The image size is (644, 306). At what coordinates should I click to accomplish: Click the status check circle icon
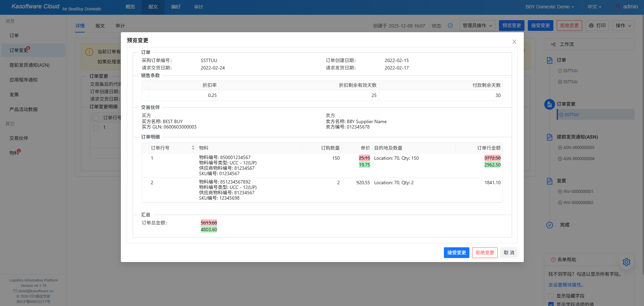[x=450, y=25]
